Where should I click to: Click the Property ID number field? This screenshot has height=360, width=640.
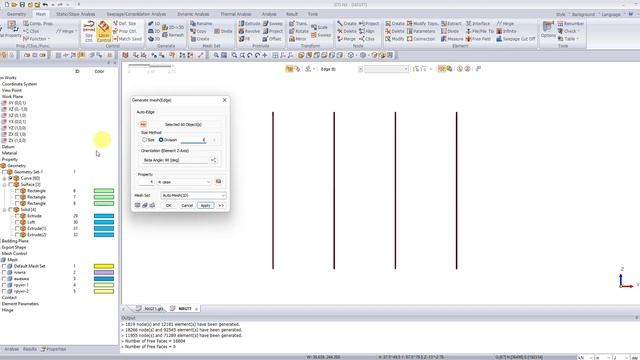coord(146,182)
